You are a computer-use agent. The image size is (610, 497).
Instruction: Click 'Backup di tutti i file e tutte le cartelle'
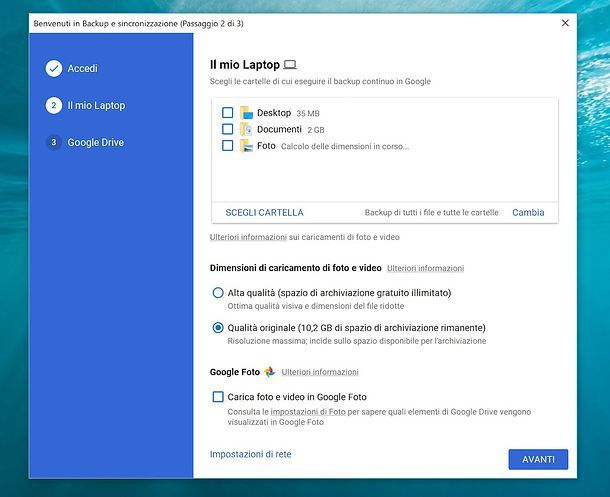tap(431, 213)
